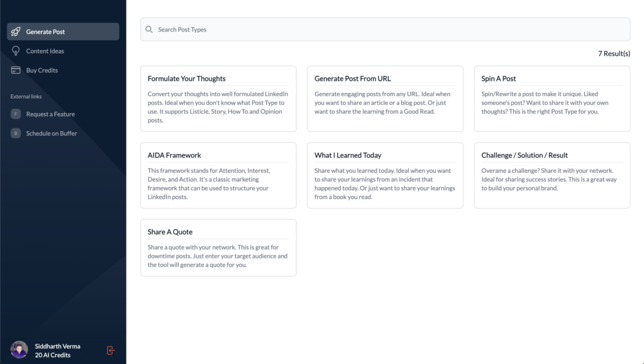Select the Formulate Your Thoughts card
The height and width of the screenshot is (364, 644).
coord(218,99)
